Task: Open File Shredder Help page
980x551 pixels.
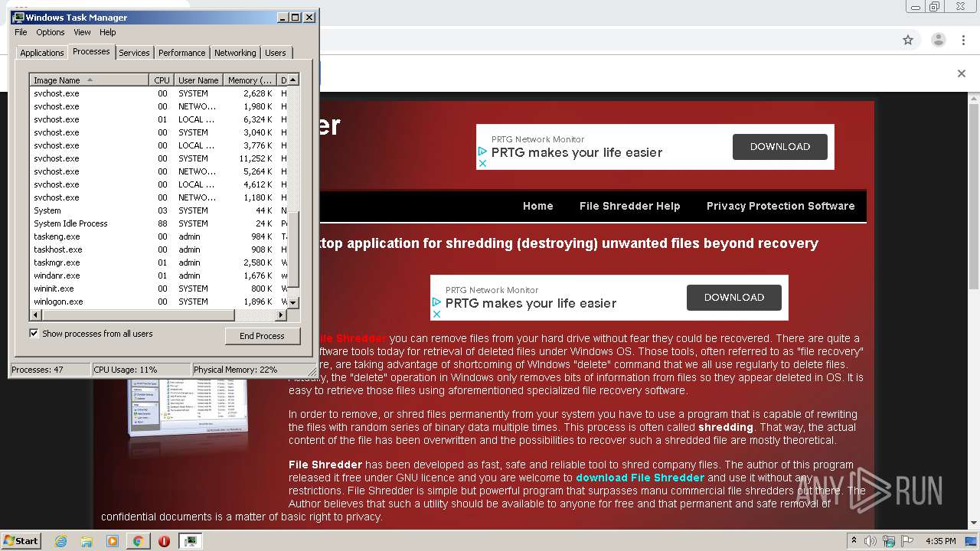Action: (x=629, y=206)
